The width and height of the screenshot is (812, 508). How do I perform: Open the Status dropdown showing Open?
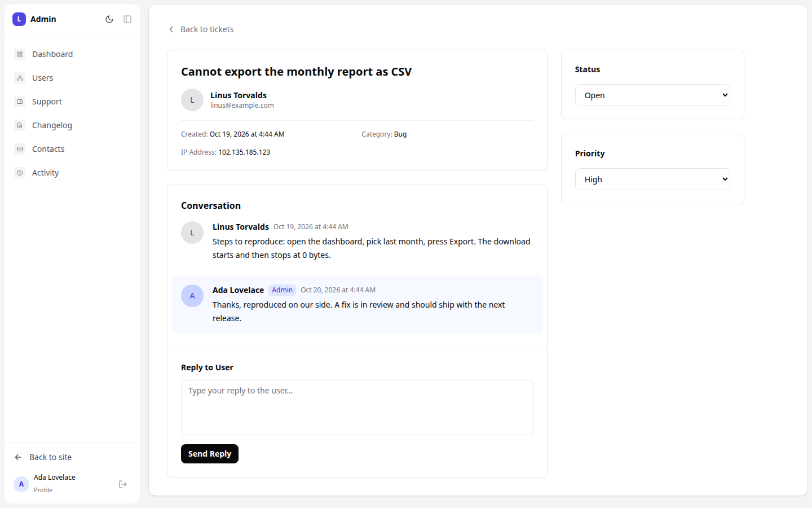(x=652, y=95)
